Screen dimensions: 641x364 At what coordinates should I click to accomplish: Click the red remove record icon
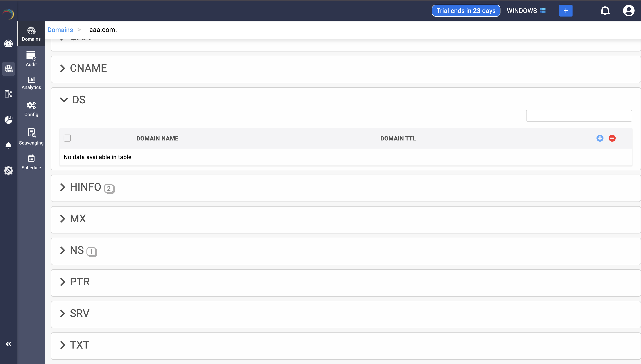point(612,138)
